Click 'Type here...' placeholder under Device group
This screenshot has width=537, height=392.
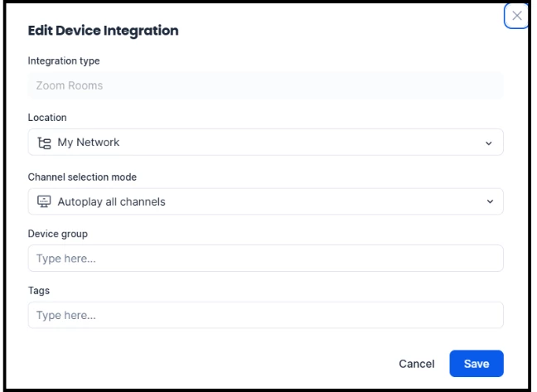66,259
